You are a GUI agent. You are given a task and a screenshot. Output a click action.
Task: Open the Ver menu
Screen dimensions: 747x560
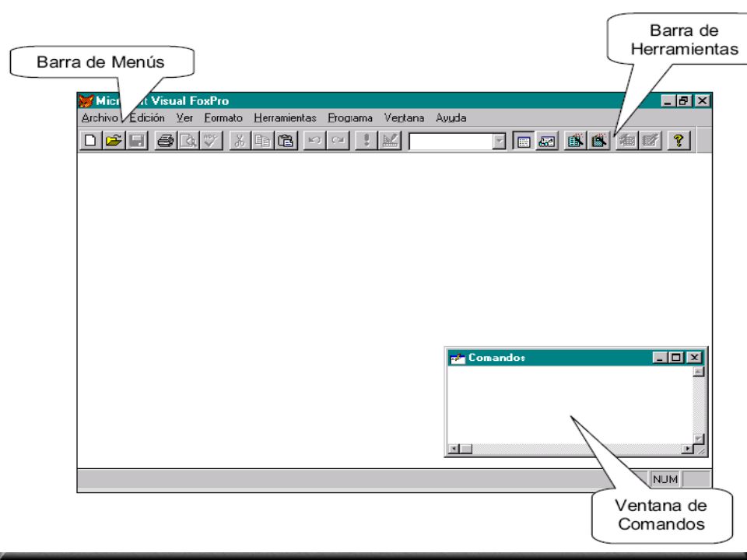(184, 117)
